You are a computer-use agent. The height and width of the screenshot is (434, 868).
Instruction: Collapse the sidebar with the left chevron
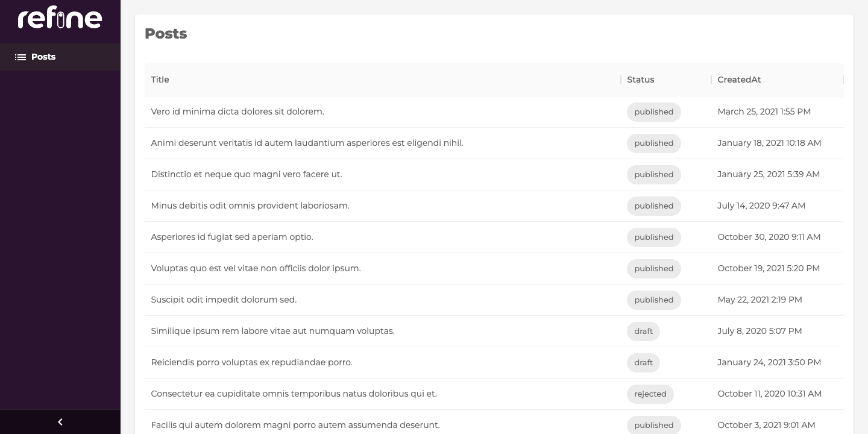[x=60, y=422]
